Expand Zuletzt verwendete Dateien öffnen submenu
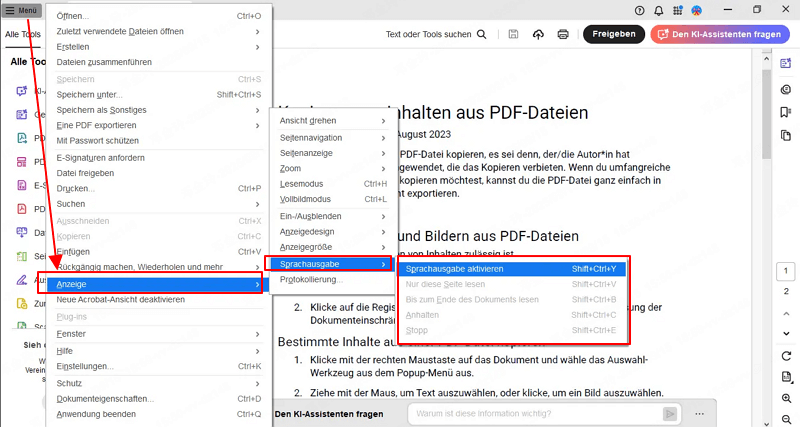The width and height of the screenshot is (800, 427). (x=158, y=31)
